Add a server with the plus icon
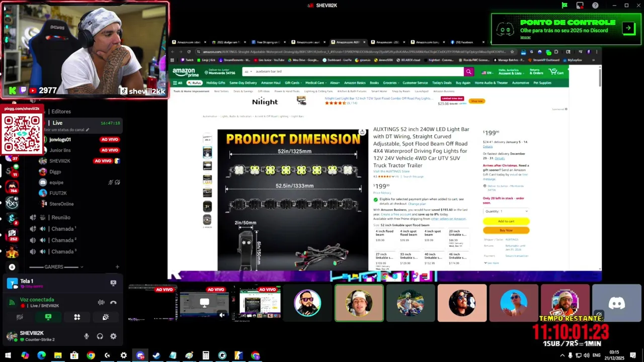Screen dimensions: 644x362 click(12, 267)
